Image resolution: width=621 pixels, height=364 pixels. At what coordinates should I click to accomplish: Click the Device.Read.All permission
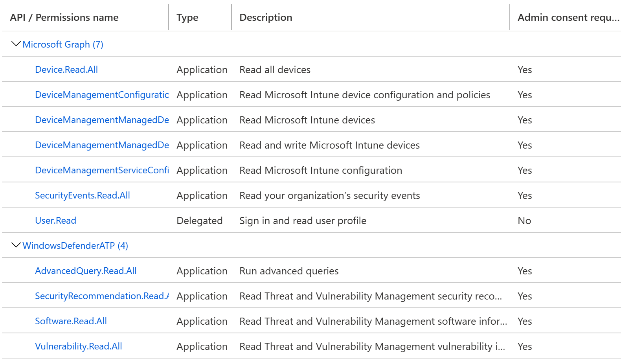click(x=66, y=70)
